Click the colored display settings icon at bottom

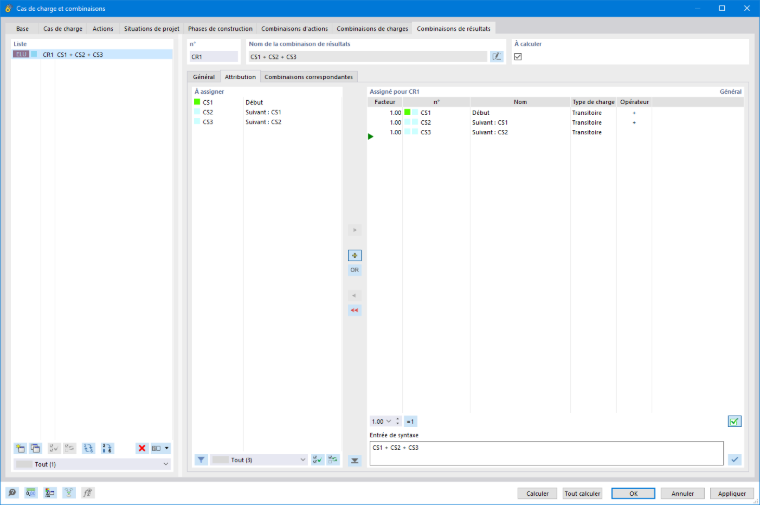pos(49,493)
